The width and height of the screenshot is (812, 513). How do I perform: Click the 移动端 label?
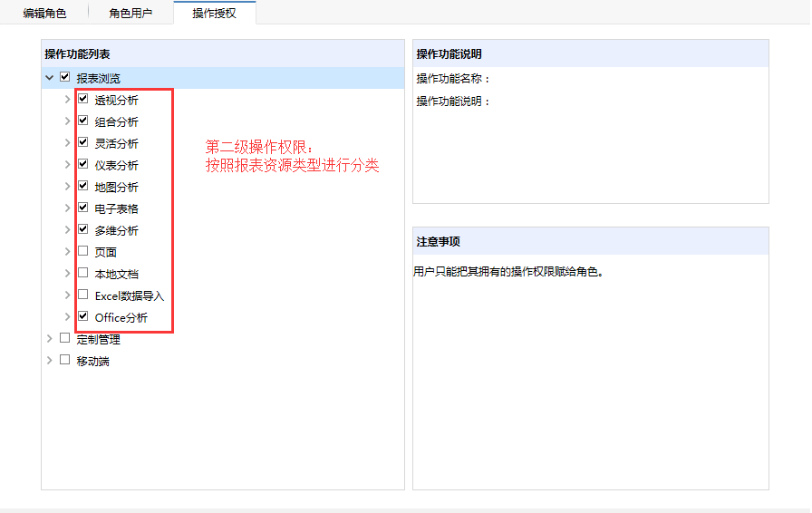pyautogui.click(x=93, y=361)
